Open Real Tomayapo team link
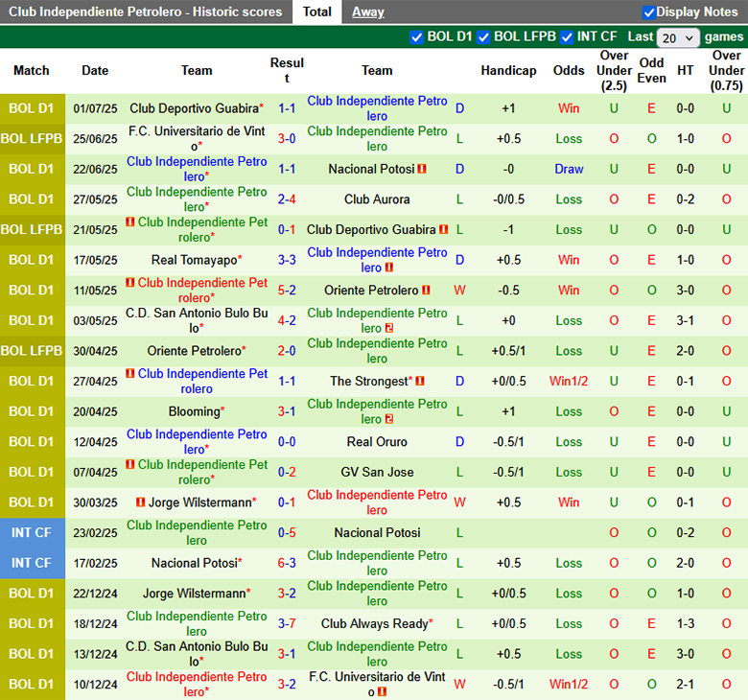This screenshot has width=748, height=700. pyautogui.click(x=194, y=260)
